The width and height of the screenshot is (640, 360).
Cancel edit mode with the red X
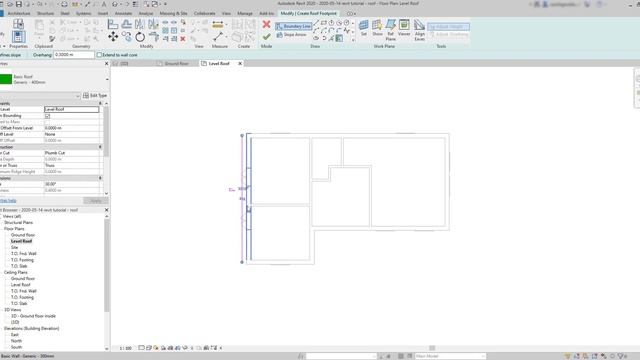pos(267,24)
